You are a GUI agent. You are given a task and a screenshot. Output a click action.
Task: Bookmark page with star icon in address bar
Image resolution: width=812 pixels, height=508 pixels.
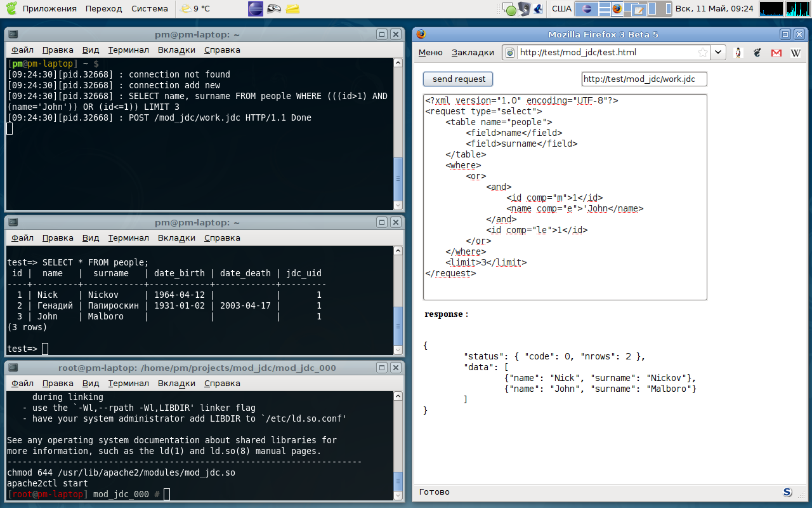[x=703, y=53]
